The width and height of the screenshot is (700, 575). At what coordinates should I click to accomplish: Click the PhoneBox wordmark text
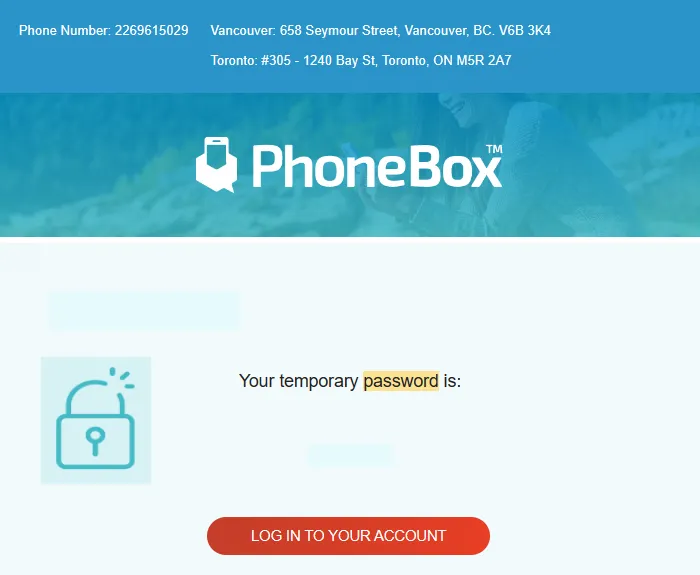377,166
